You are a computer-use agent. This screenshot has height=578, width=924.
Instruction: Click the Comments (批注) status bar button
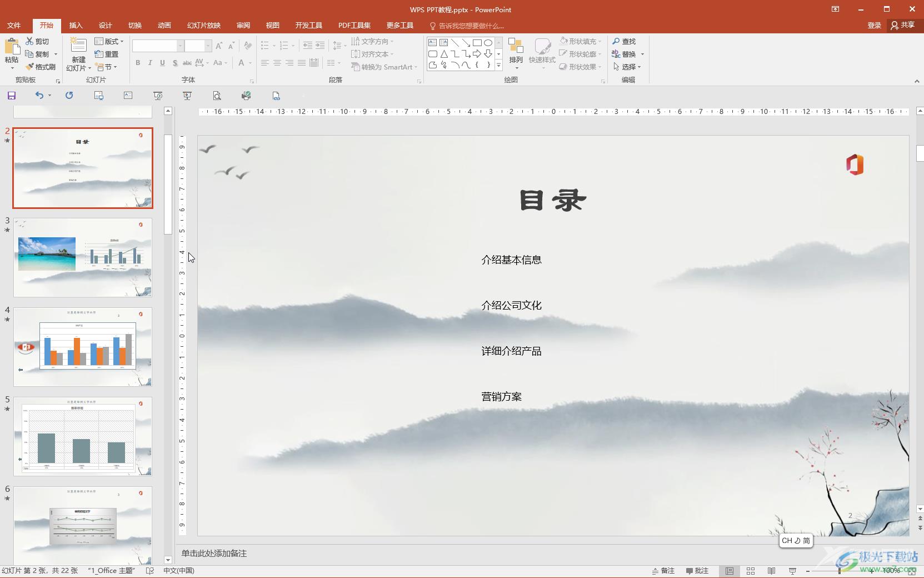(x=697, y=571)
